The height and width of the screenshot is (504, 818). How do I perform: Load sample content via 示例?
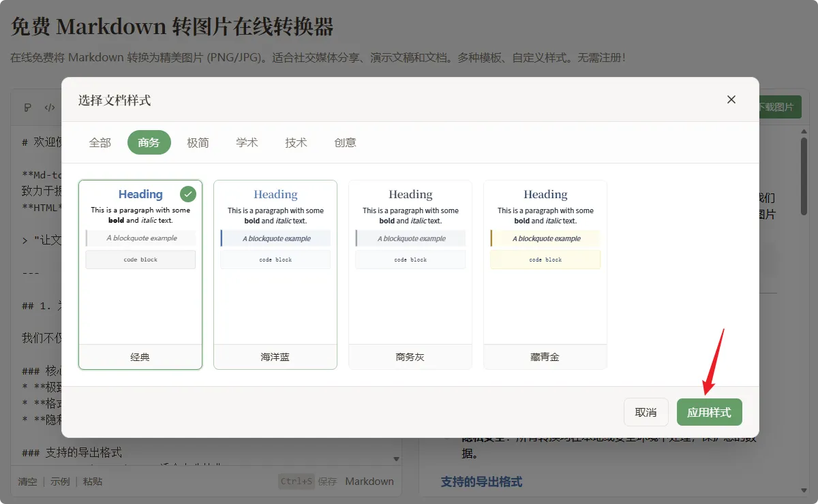tap(60, 481)
